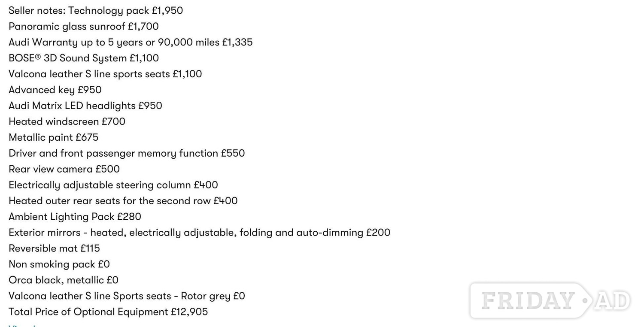
Task: Click the Audi Matrix LED headlights line
Action: tap(85, 106)
